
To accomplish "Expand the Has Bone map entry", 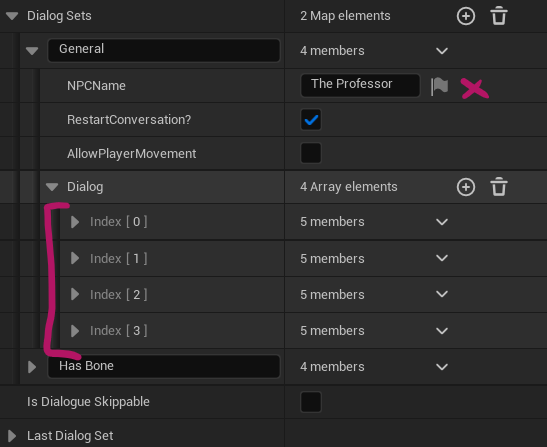I will (32, 367).
